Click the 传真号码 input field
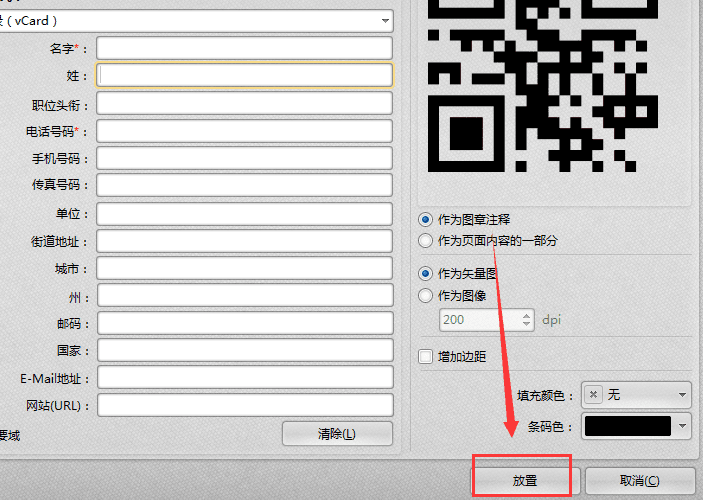 pos(244,185)
